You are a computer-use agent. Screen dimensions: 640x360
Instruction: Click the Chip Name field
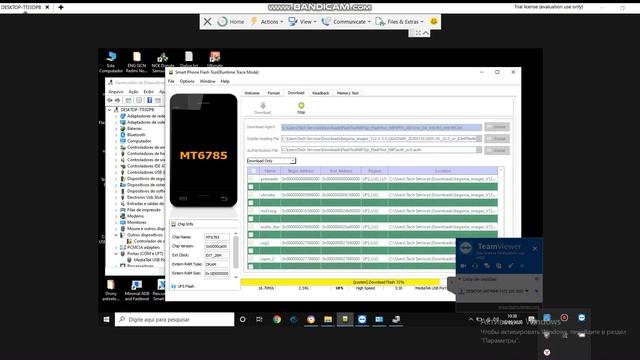(x=217, y=237)
